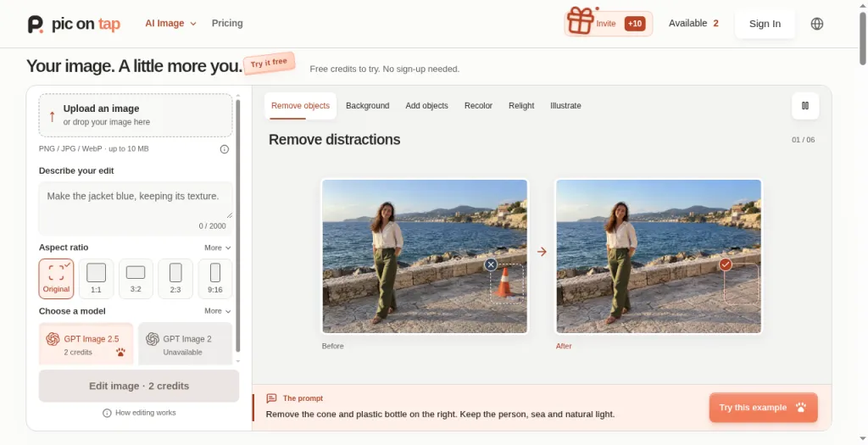The width and height of the screenshot is (868, 445).
Task: Click the example prompt text
Action: (440, 414)
